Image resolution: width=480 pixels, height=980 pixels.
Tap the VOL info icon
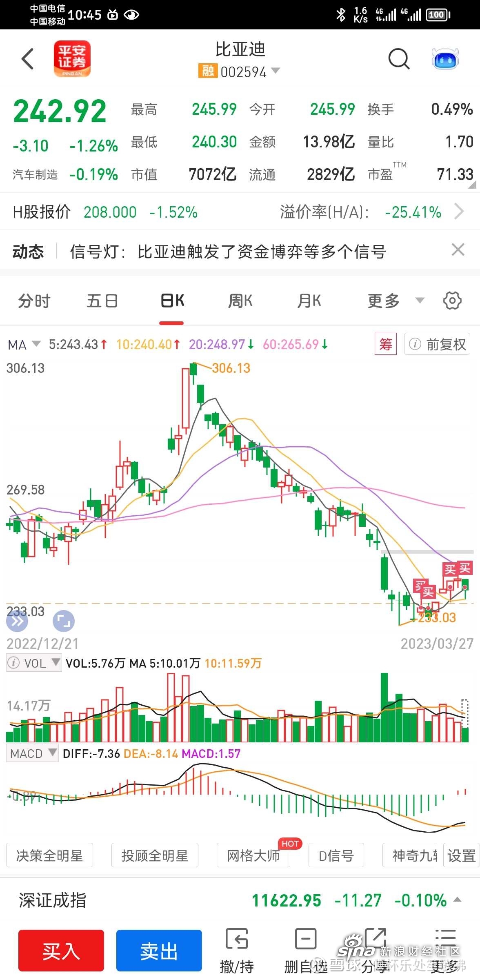coord(13,663)
